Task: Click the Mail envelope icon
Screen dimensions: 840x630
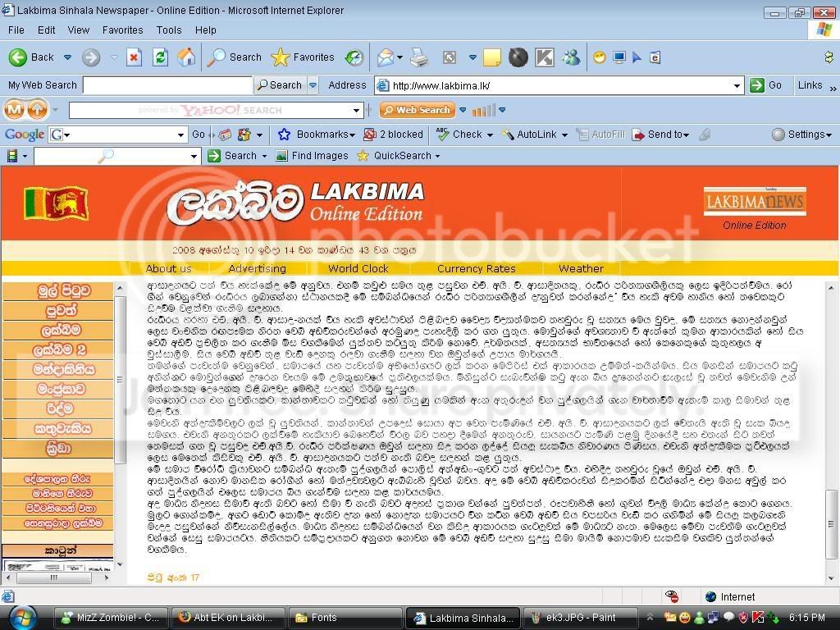Action: [386, 57]
